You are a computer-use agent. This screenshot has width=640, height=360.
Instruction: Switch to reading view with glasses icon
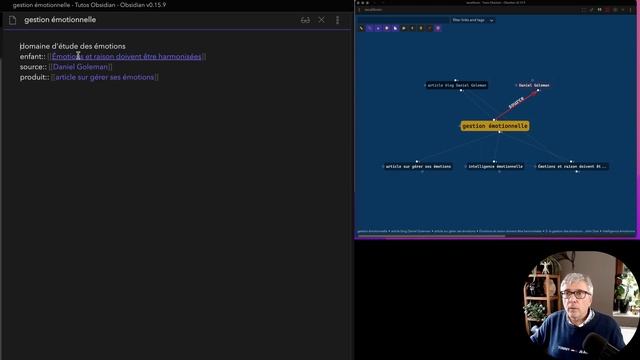[x=305, y=20]
